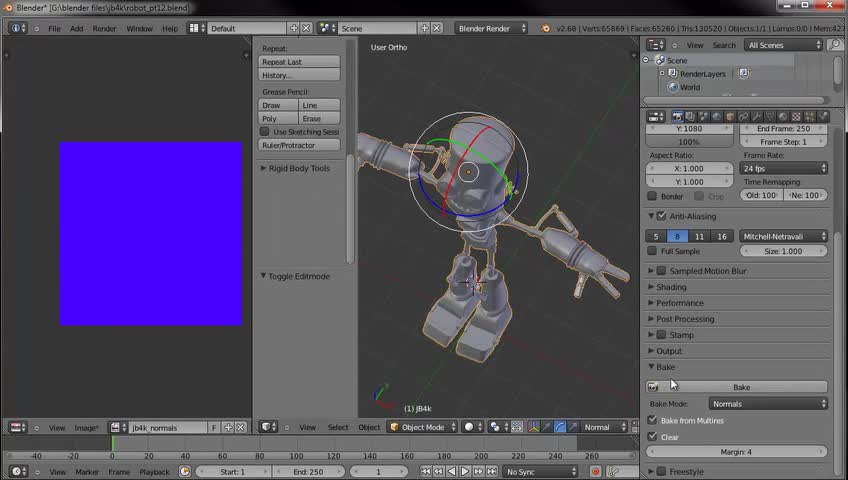
Task: Enable the translate manipulator arrow icon
Action: pos(547,427)
